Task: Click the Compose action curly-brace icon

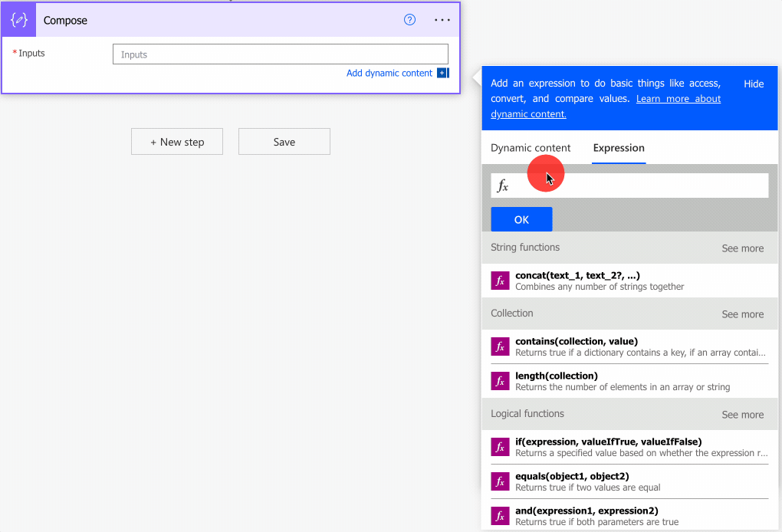Action: (19, 20)
